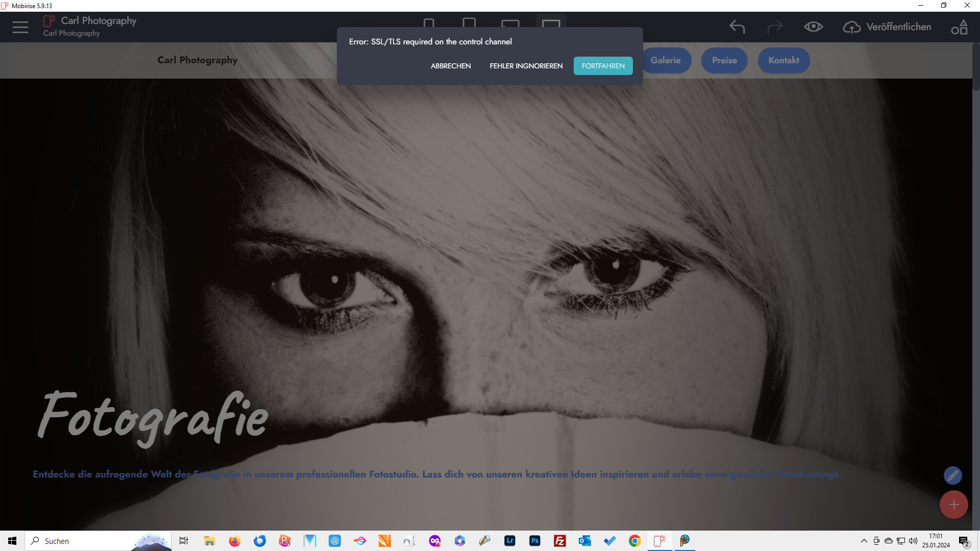Open the hamburger main menu

[20, 27]
